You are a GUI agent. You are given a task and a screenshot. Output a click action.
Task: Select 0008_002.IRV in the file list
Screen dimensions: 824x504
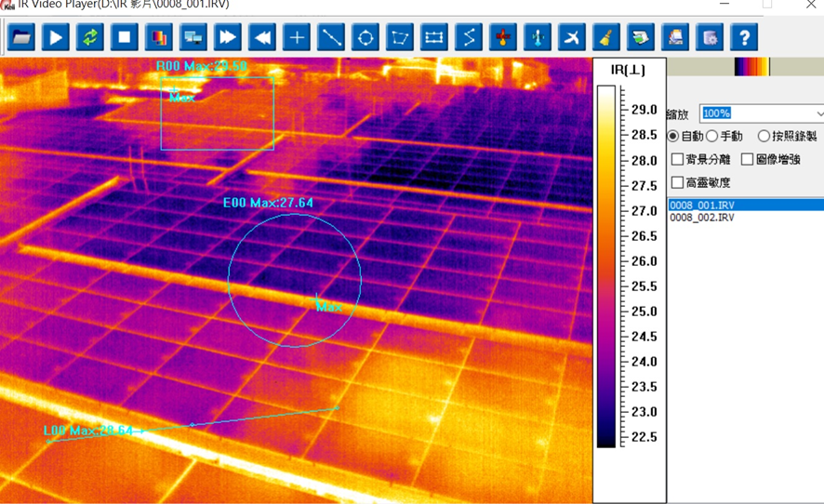point(702,218)
